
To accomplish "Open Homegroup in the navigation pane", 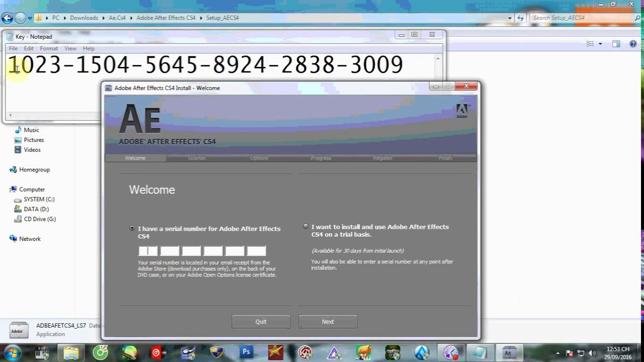I will 34,169.
